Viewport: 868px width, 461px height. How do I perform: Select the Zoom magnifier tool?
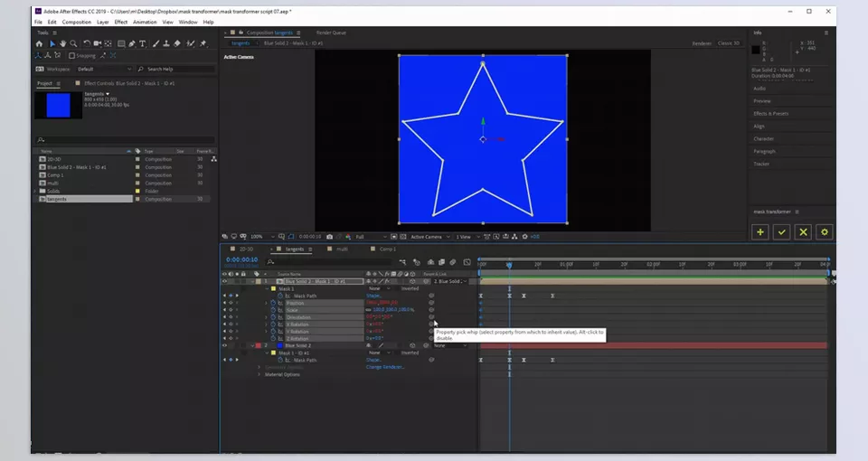(73, 43)
